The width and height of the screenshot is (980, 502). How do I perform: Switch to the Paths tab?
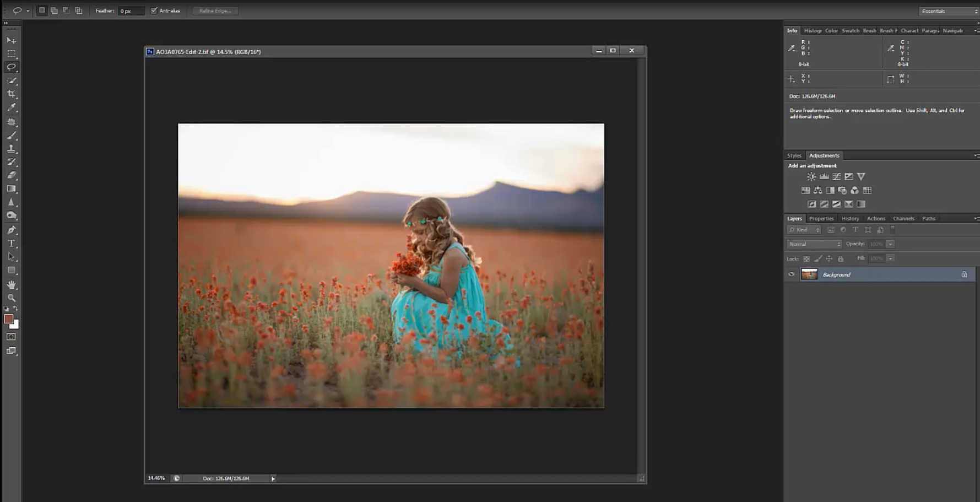(x=929, y=219)
